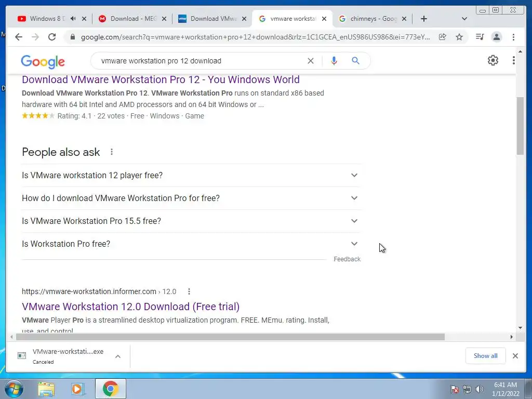Open the media control icon in toolbar
532x399 pixels.
coord(480,37)
